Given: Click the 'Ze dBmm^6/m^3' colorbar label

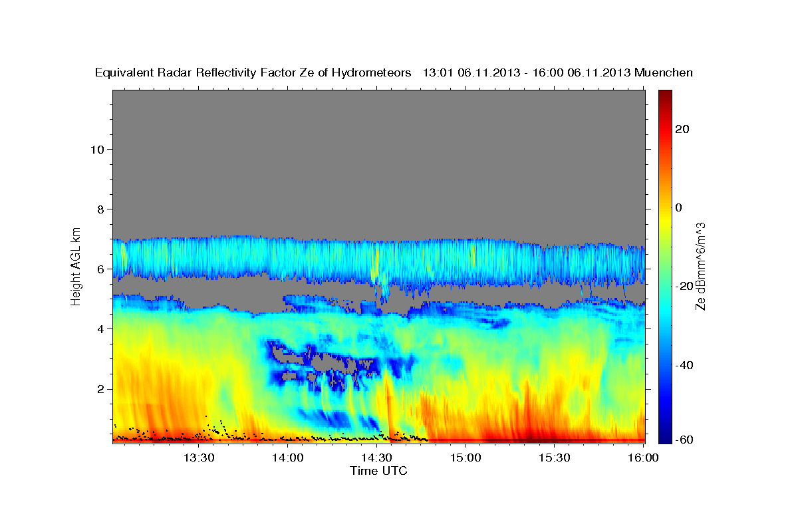Looking at the screenshot, I should 700,266.
